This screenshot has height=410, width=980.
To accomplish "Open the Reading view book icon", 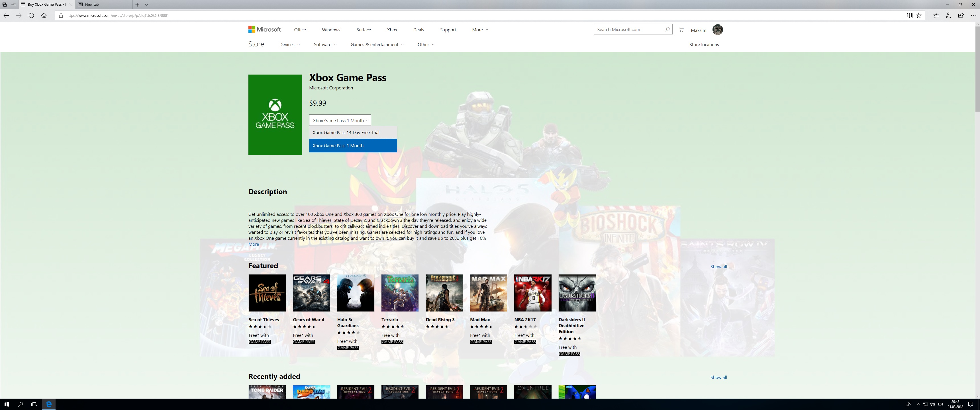I will point(909,16).
